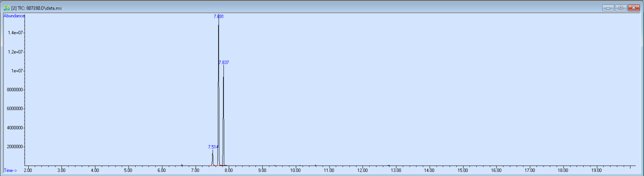Click the window title '[2] TIC: 807280.D\data.ms'
The image size is (644, 176).
click(36, 8)
